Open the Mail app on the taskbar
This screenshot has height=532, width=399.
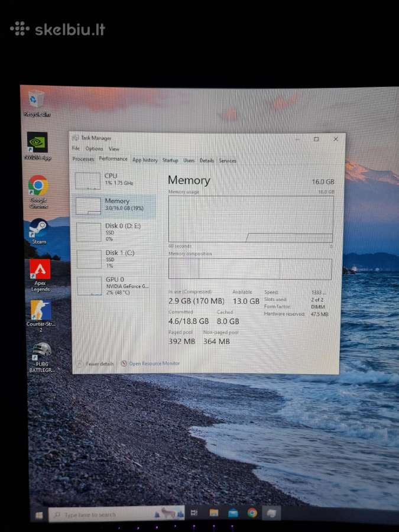pyautogui.click(x=233, y=513)
